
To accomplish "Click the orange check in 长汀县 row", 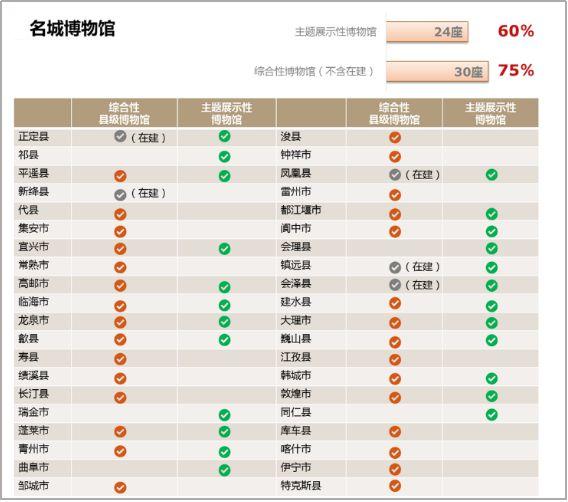I will [x=120, y=397].
